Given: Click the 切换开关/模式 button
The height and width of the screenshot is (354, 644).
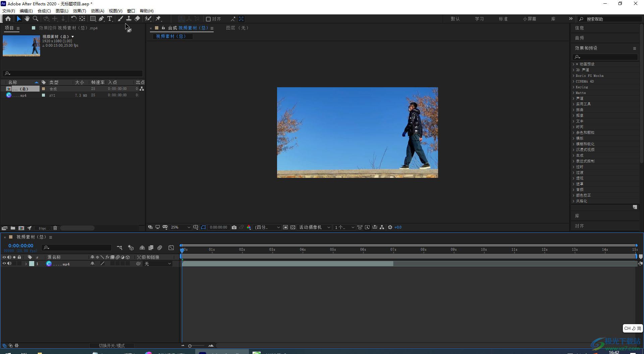Looking at the screenshot, I should click(112, 346).
